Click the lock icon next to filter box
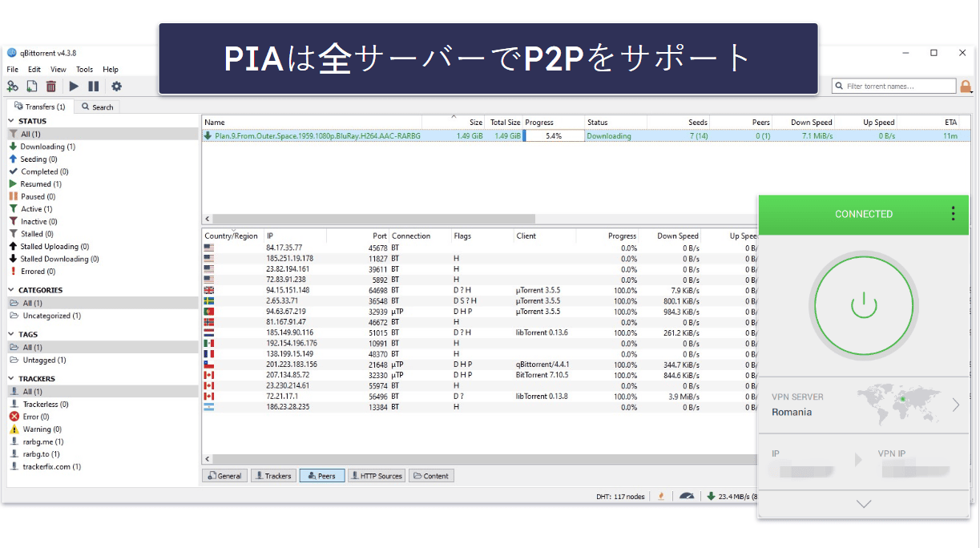980x548 pixels. 966,86
